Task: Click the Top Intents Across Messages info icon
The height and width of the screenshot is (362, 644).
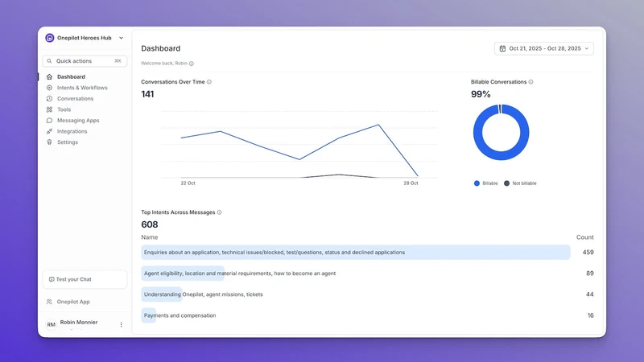Action: click(219, 212)
